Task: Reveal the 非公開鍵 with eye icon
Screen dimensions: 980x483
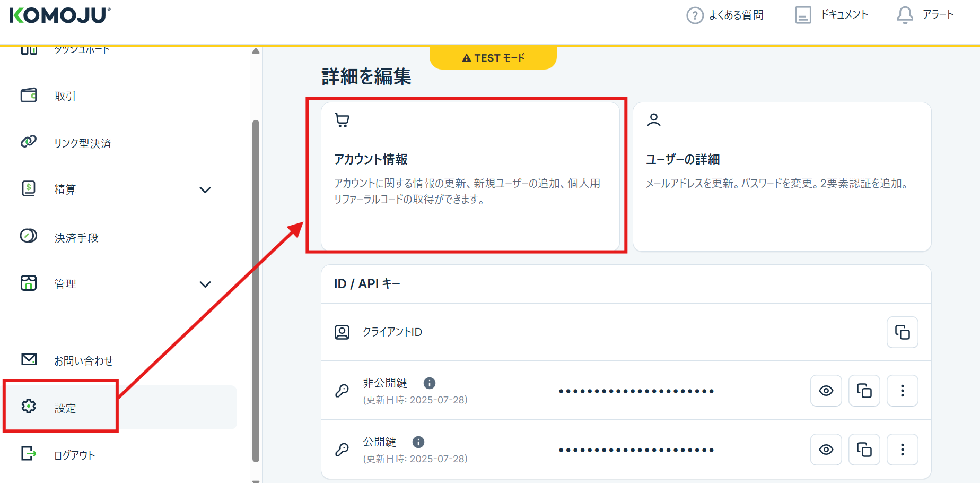Action: (x=826, y=391)
